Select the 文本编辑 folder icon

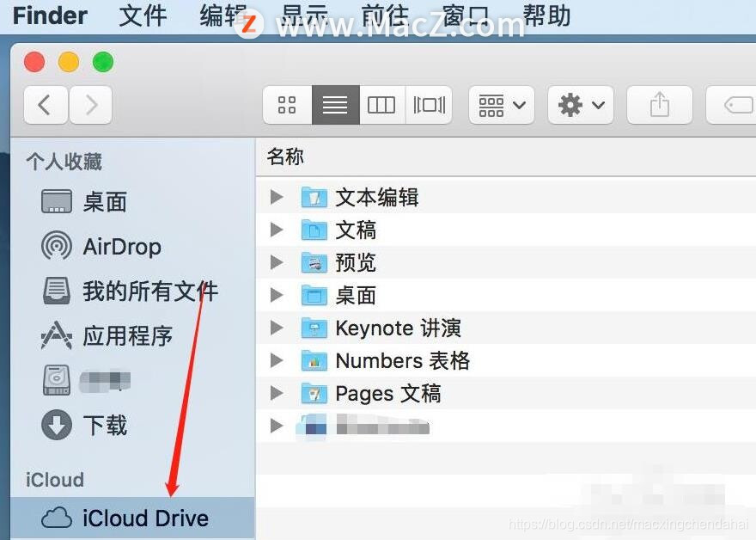(x=314, y=197)
